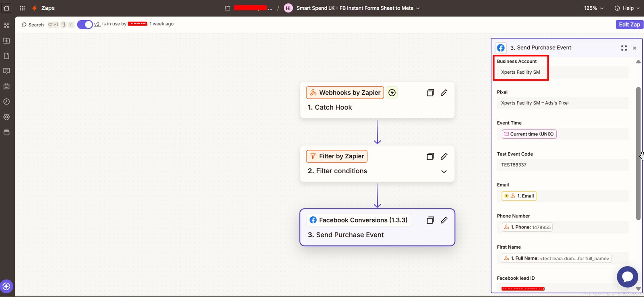The width and height of the screenshot is (644, 297).
Task: Click the panel scrollbar thumb
Action: click(638, 153)
